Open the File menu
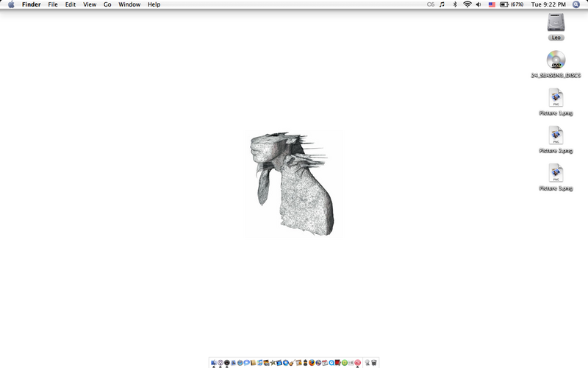Screen dimensions: 588x368 click(x=53, y=4)
